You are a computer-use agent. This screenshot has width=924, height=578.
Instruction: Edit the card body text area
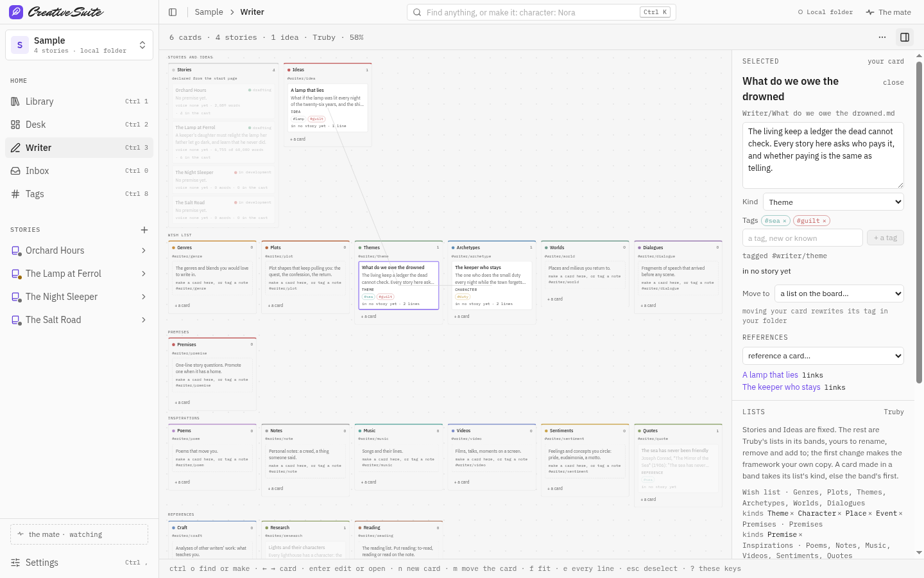[x=823, y=155]
